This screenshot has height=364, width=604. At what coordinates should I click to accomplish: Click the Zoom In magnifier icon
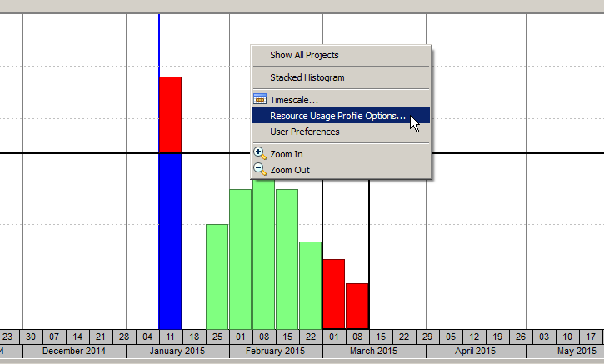click(x=260, y=154)
